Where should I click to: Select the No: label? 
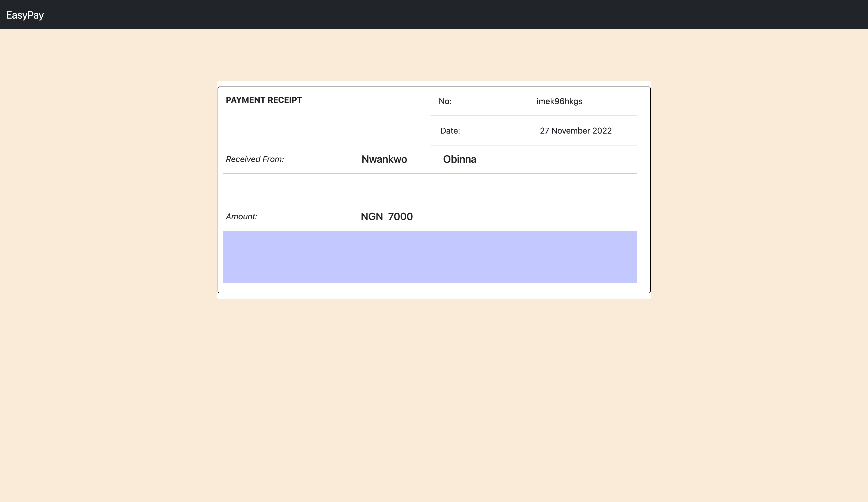[445, 101]
